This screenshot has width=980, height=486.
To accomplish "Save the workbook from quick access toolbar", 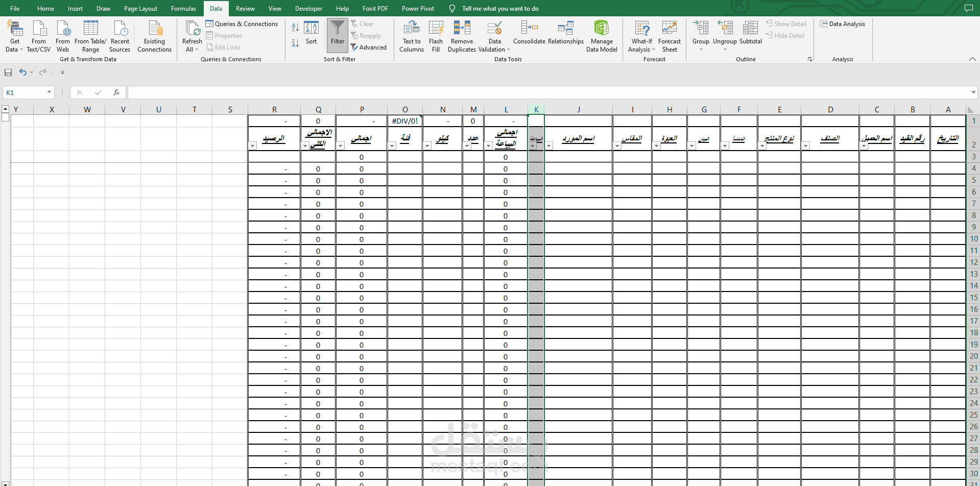I will click(x=8, y=72).
